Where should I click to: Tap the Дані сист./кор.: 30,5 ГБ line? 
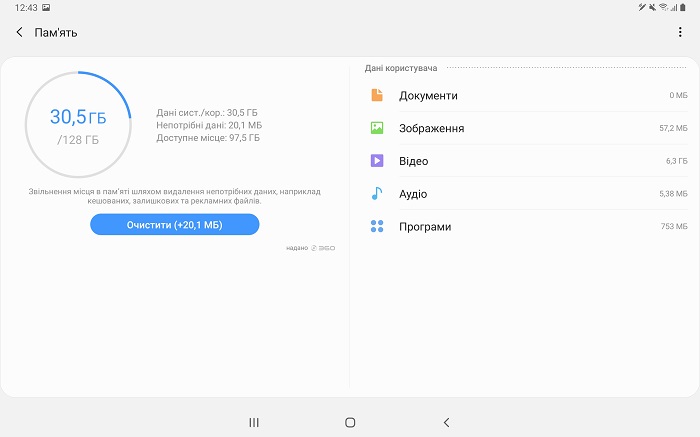[x=207, y=112]
